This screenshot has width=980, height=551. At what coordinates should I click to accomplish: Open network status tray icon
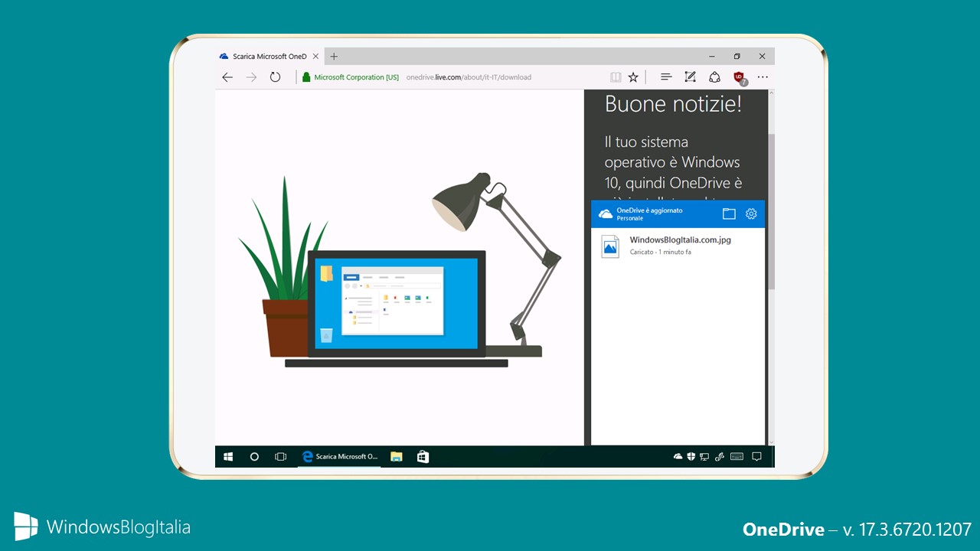tap(704, 457)
